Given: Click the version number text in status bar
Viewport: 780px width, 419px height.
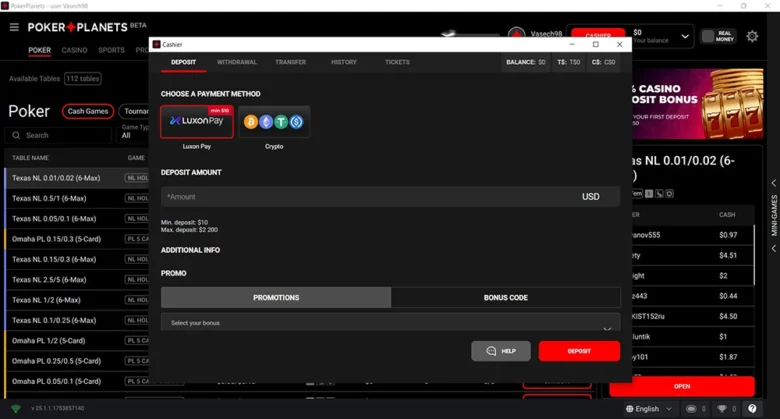Looking at the screenshot, I should (x=57, y=409).
